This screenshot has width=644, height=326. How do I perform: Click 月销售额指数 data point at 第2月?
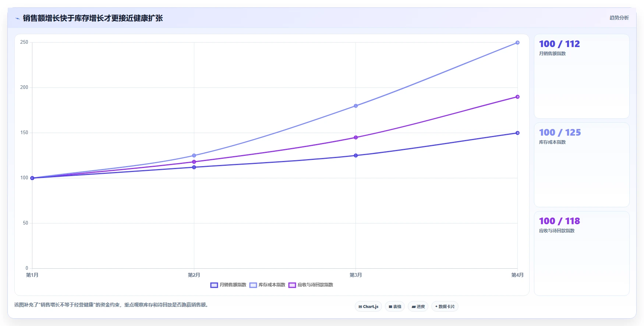tap(194, 167)
